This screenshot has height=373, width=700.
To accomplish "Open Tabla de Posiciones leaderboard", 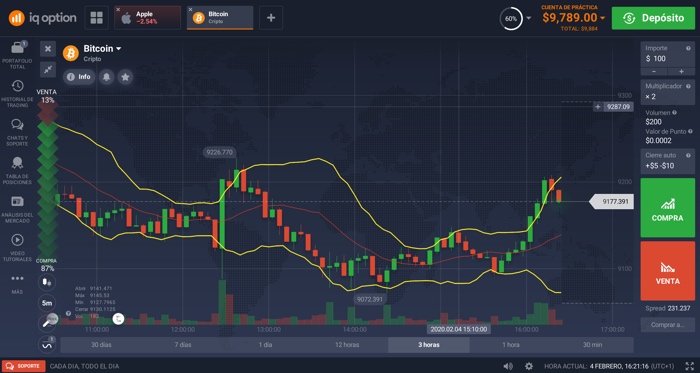I will [x=17, y=170].
